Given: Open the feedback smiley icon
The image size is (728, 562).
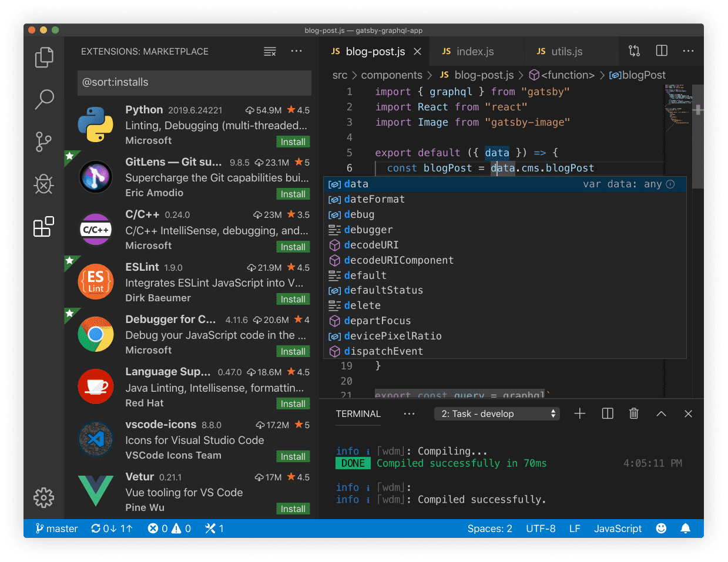Looking at the screenshot, I should [661, 529].
